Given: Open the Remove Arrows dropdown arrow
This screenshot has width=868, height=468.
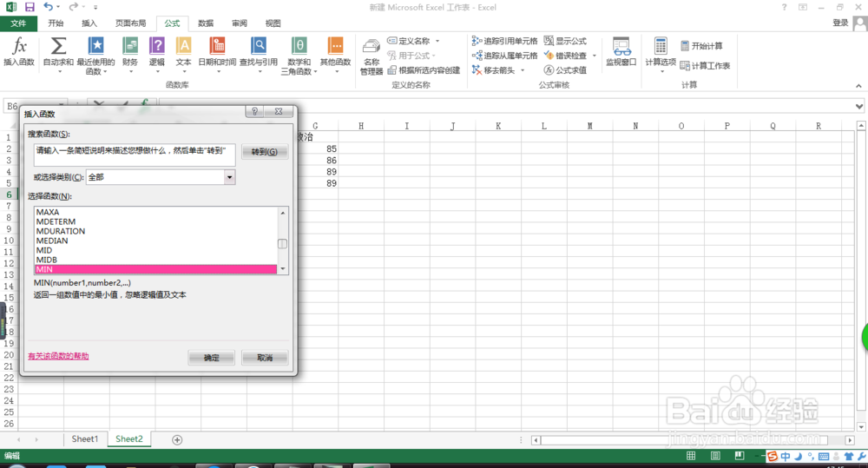Looking at the screenshot, I should pyautogui.click(x=523, y=70).
